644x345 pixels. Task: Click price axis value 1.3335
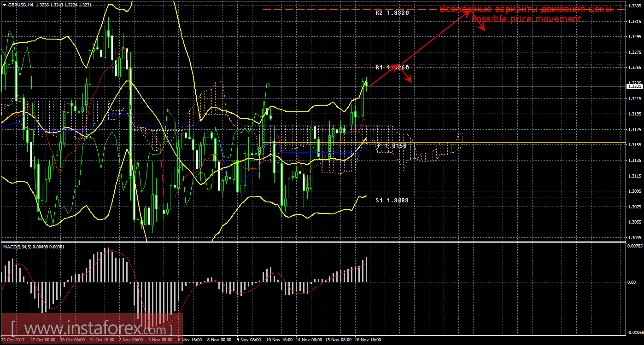(634, 6)
